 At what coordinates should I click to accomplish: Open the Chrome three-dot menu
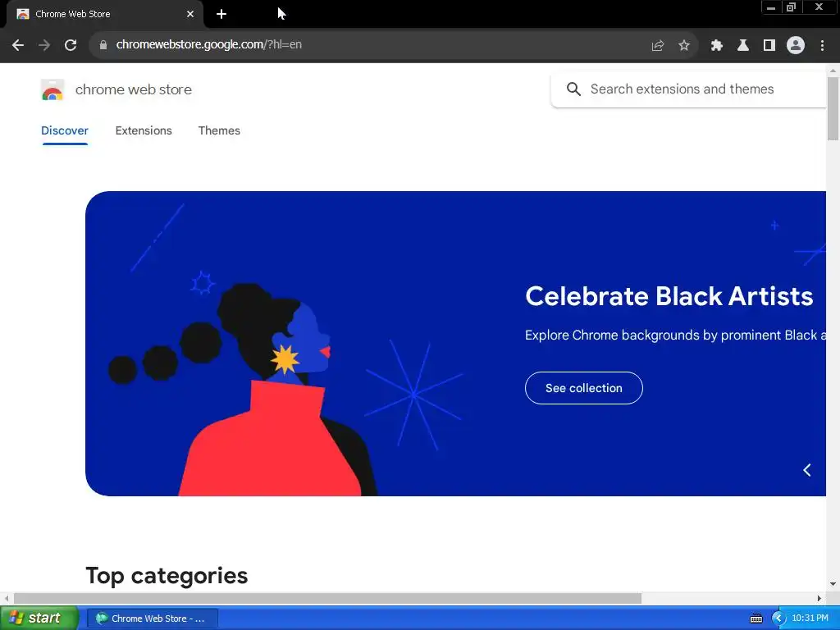822,46
